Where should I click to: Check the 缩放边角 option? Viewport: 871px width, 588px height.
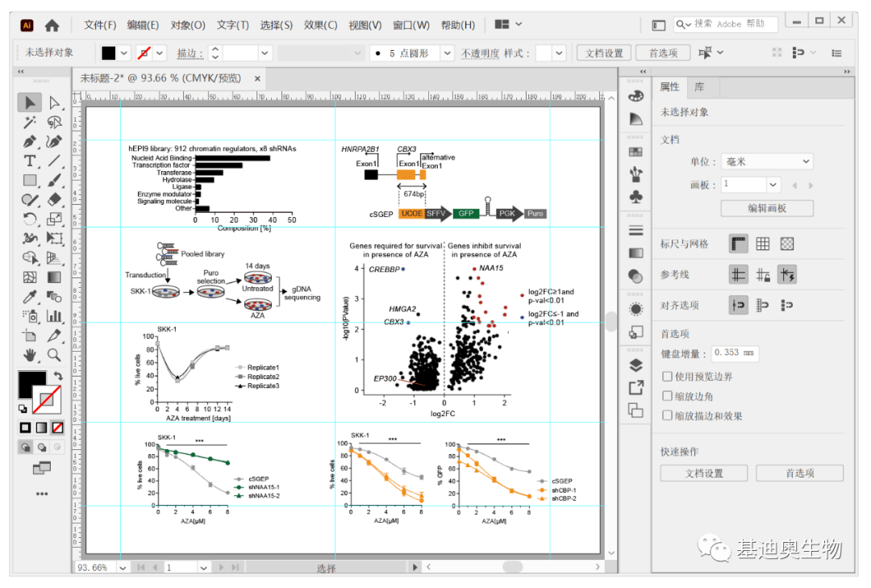pos(668,396)
